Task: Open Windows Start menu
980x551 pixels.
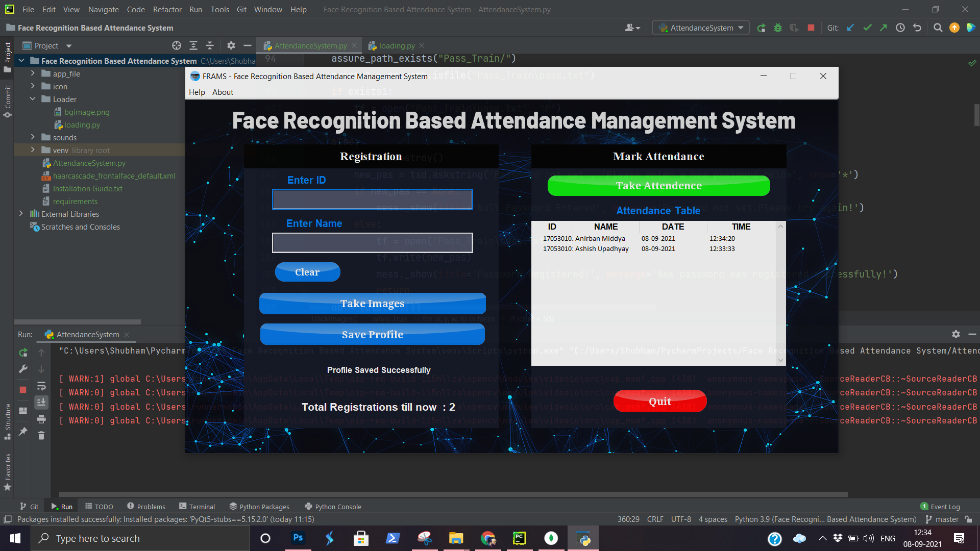Action: (x=15, y=538)
